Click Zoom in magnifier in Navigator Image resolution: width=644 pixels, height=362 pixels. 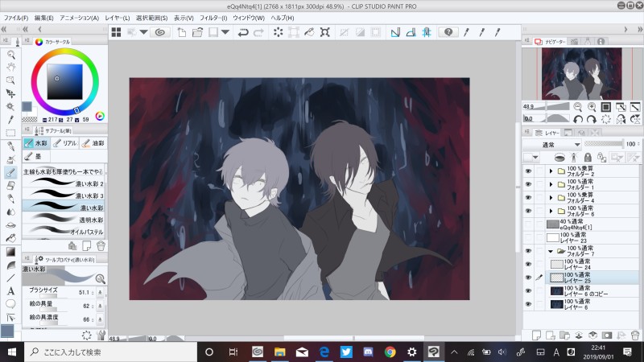(x=592, y=107)
